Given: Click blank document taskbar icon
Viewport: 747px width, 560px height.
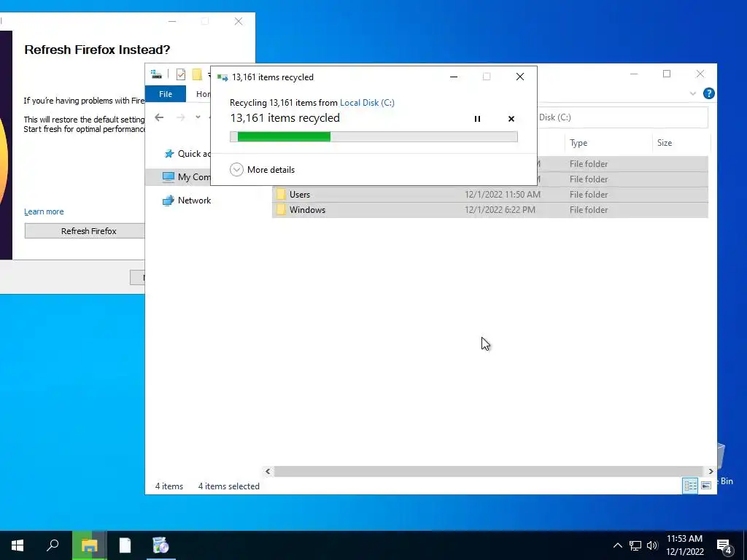Looking at the screenshot, I should click(125, 545).
